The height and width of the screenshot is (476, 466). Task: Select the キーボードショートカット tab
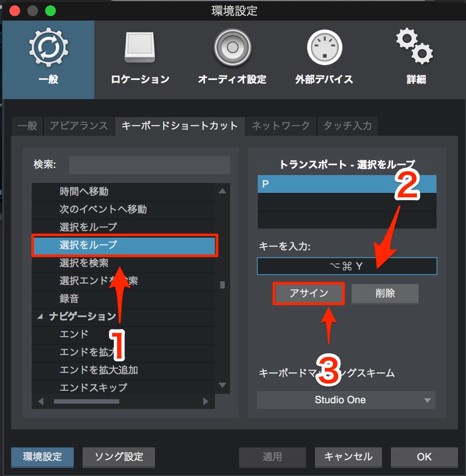click(x=180, y=126)
